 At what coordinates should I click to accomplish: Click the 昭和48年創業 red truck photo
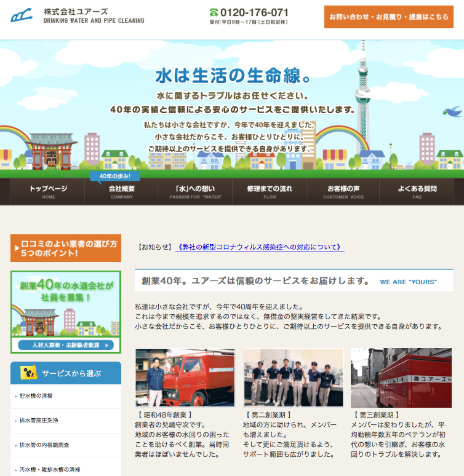(x=185, y=377)
